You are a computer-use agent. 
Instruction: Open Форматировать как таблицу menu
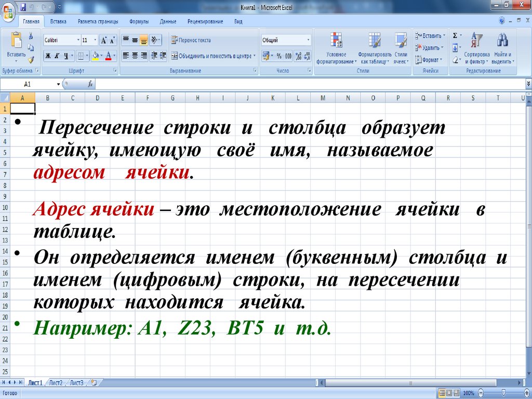(375, 48)
